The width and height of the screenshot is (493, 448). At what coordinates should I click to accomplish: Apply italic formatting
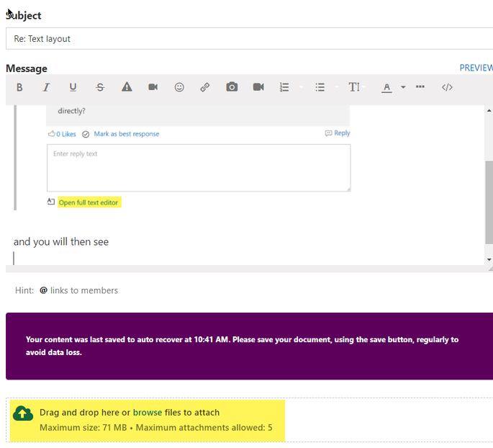[x=46, y=87]
